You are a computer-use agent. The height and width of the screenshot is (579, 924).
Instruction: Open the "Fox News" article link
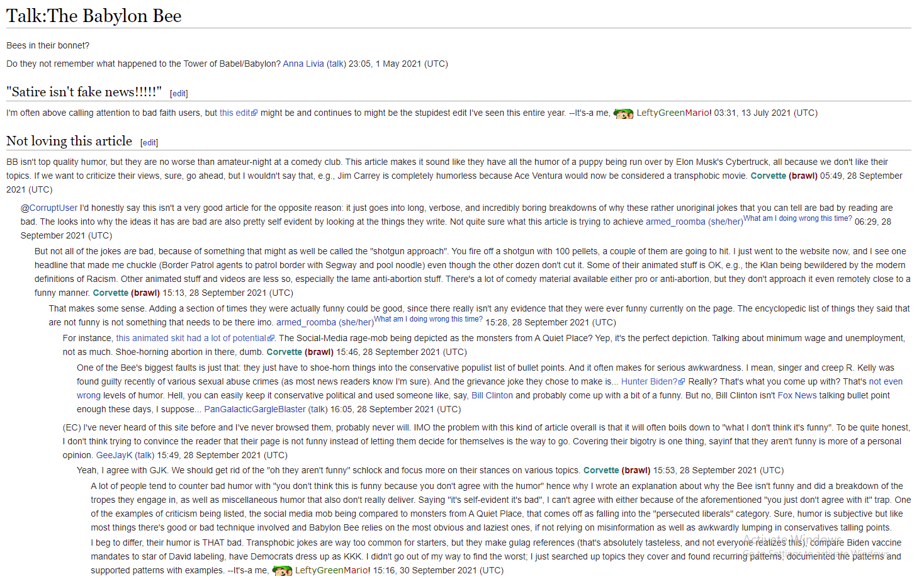click(x=797, y=395)
